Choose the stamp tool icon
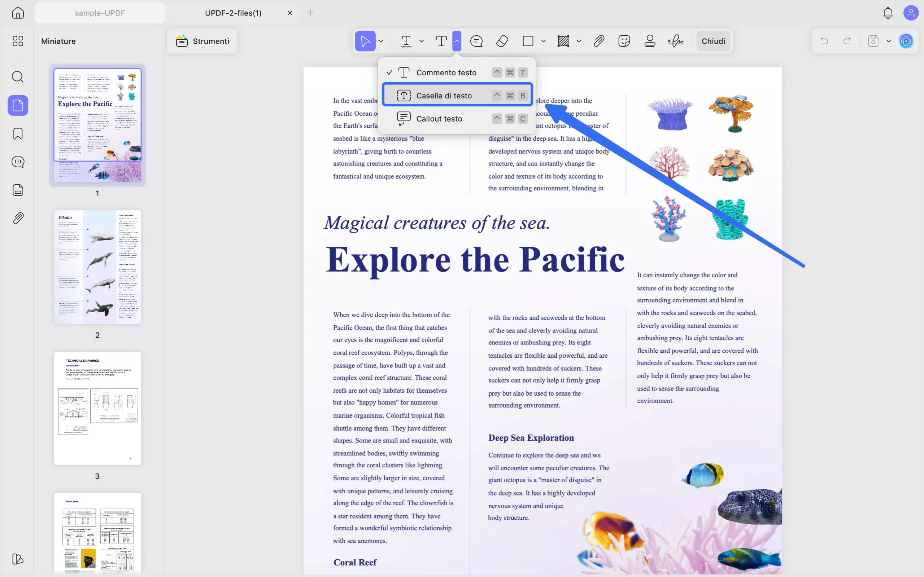Image resolution: width=924 pixels, height=577 pixels. (x=649, y=41)
